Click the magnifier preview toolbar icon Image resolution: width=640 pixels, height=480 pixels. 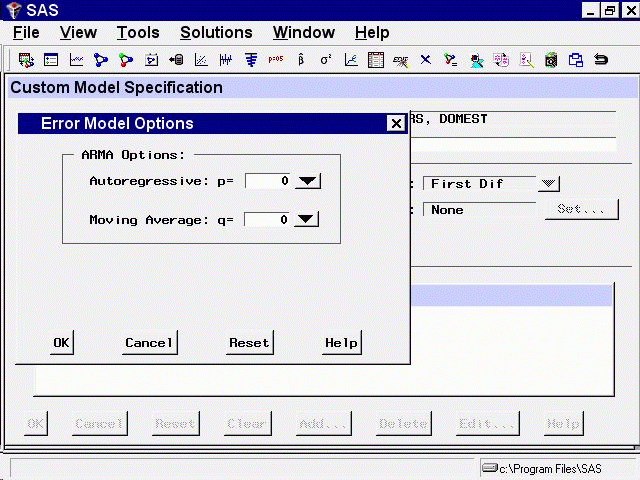551,60
